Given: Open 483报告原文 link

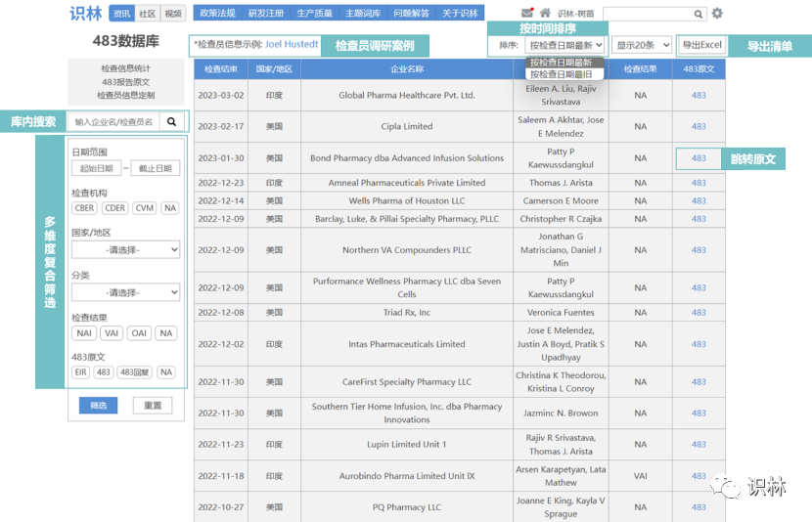Looking at the screenshot, I should 126,82.
